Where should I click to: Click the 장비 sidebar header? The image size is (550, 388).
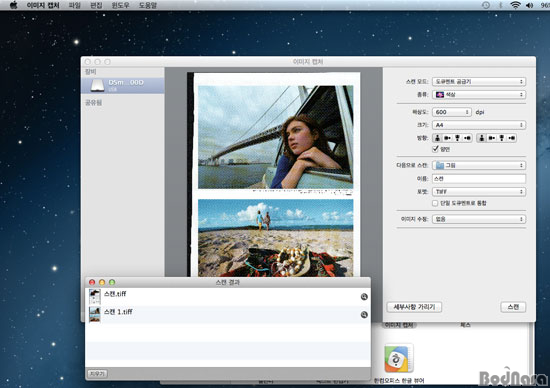tap(90, 72)
